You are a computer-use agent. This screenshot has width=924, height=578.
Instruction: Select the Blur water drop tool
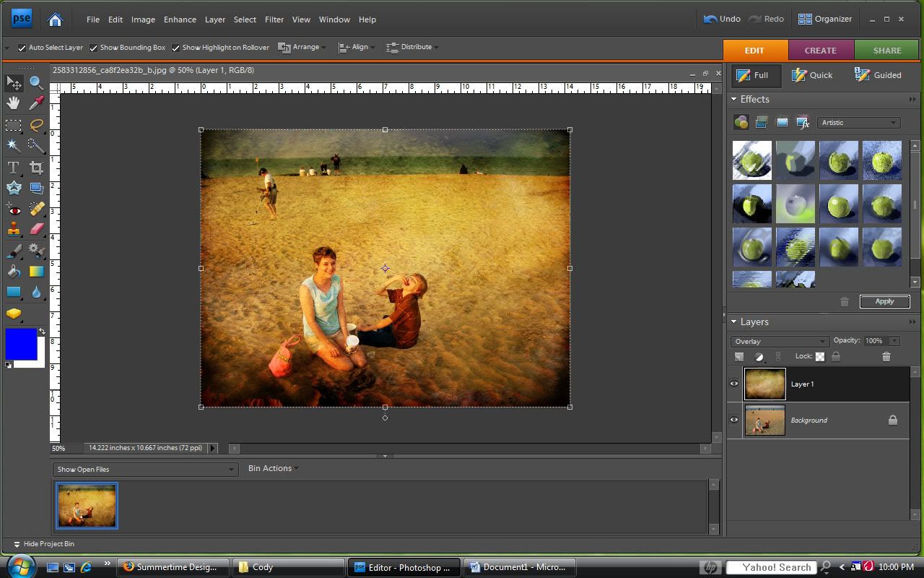pyautogui.click(x=36, y=292)
